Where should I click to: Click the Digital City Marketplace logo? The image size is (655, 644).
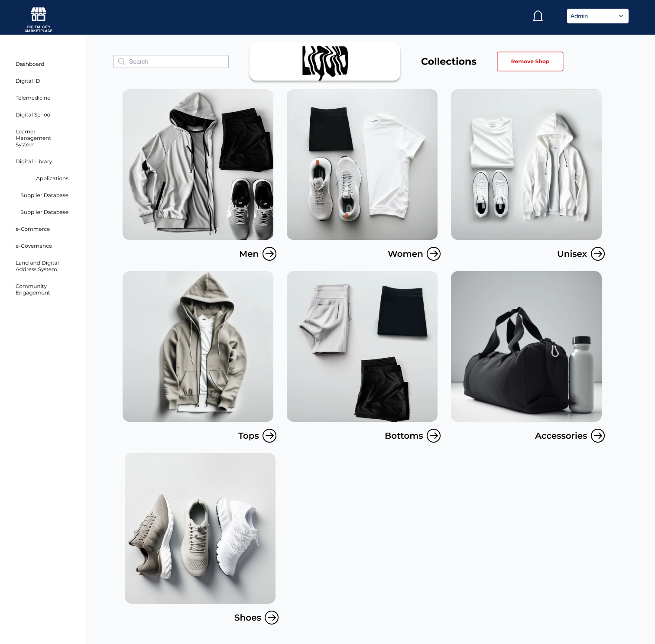(x=39, y=19)
